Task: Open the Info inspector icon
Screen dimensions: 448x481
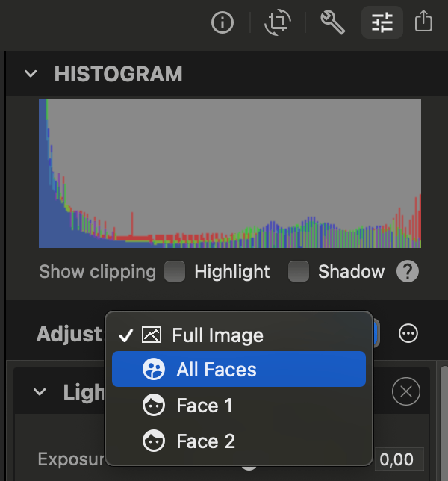Action: click(x=223, y=22)
